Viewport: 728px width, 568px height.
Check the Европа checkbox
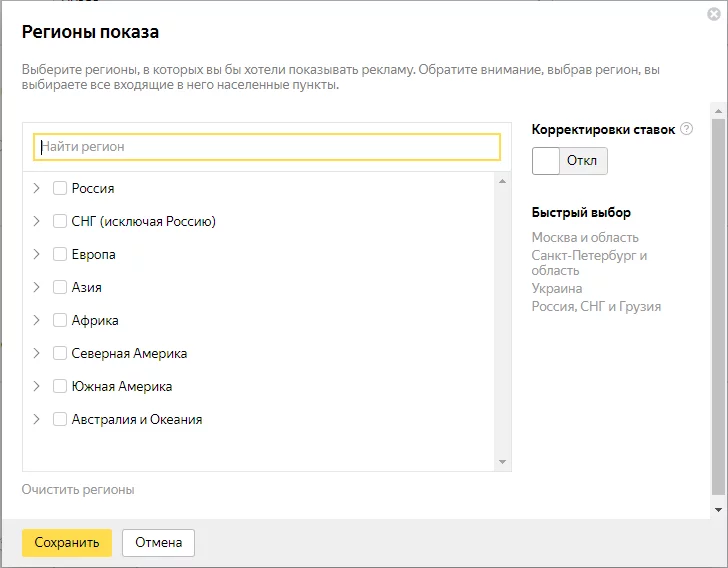coord(59,254)
